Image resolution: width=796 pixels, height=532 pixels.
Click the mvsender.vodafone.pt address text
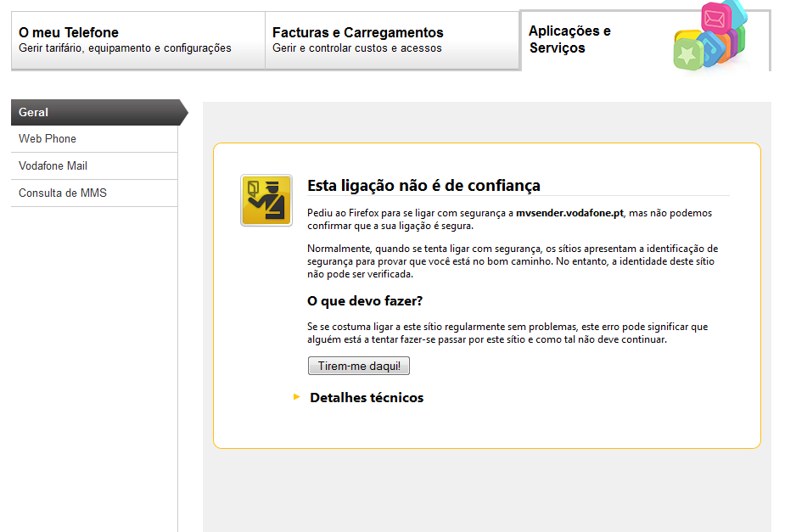[x=569, y=214]
